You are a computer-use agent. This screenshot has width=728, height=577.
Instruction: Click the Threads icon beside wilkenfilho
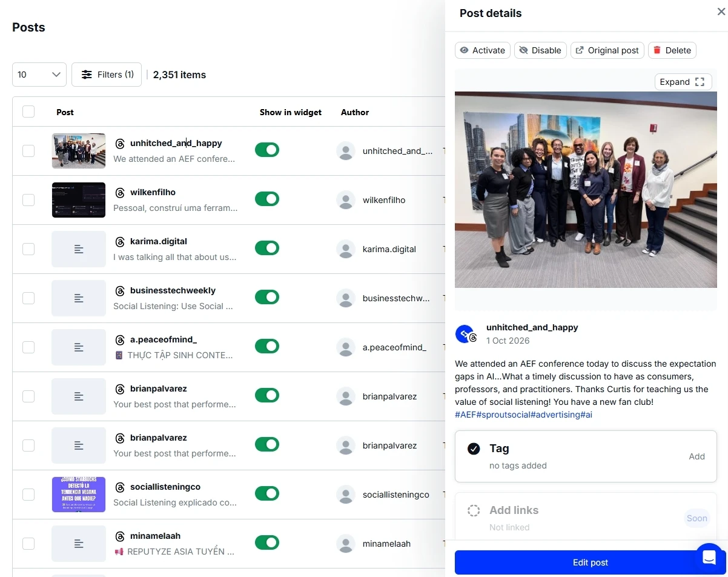pyautogui.click(x=120, y=193)
